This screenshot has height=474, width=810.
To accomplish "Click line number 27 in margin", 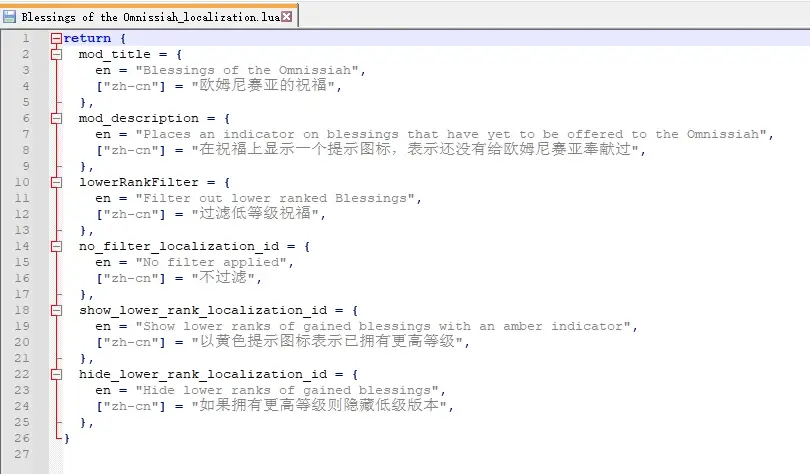I will click(x=22, y=454).
